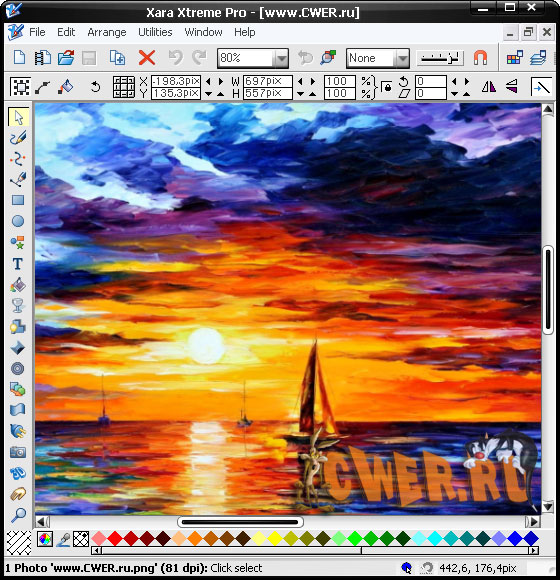Image resolution: width=560 pixels, height=580 pixels.
Task: Open the Help menu
Action: pyautogui.click(x=244, y=32)
